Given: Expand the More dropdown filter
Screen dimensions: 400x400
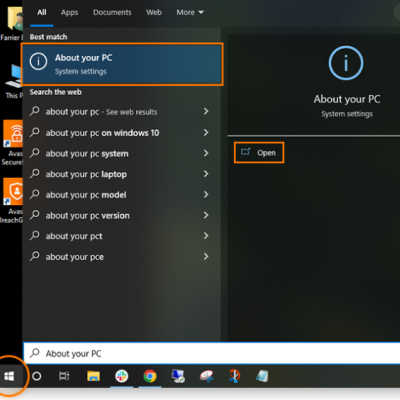Looking at the screenshot, I should 190,13.
